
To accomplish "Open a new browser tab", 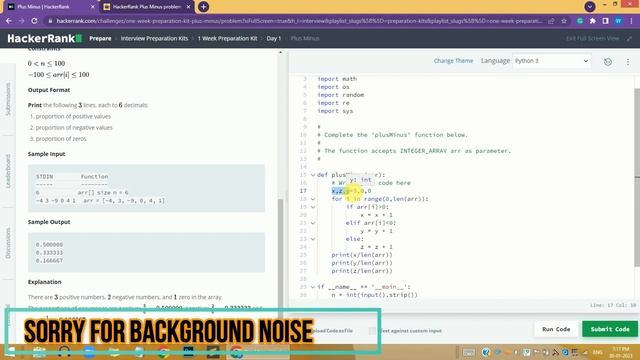I will 203,7.
